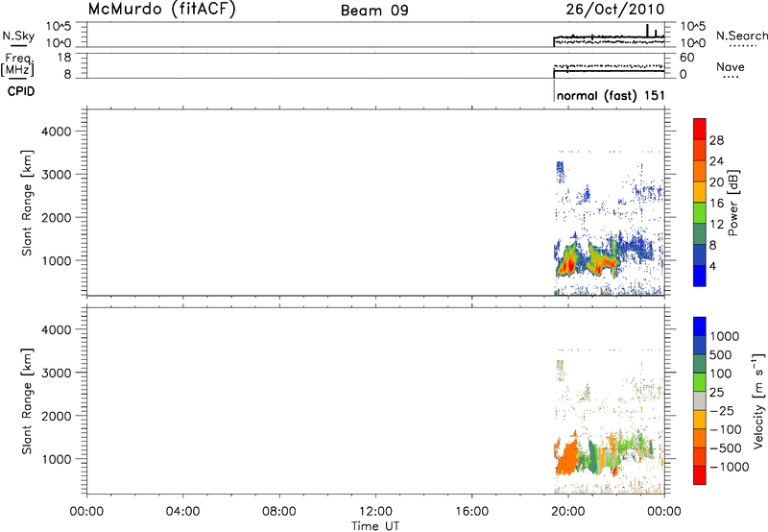Image resolution: width=768 pixels, height=532 pixels.
Task: Click the '3000' tick on velocity panel
Action: (57, 373)
